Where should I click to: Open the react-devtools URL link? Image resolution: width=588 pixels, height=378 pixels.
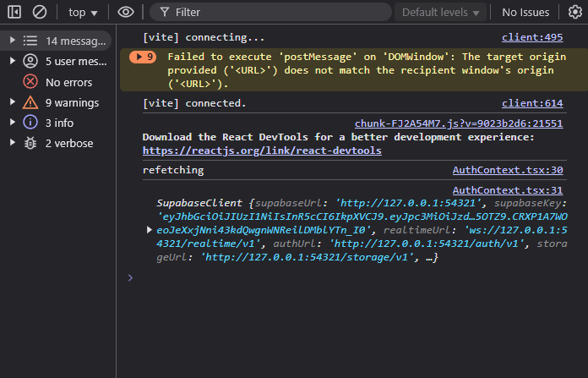pos(262,150)
